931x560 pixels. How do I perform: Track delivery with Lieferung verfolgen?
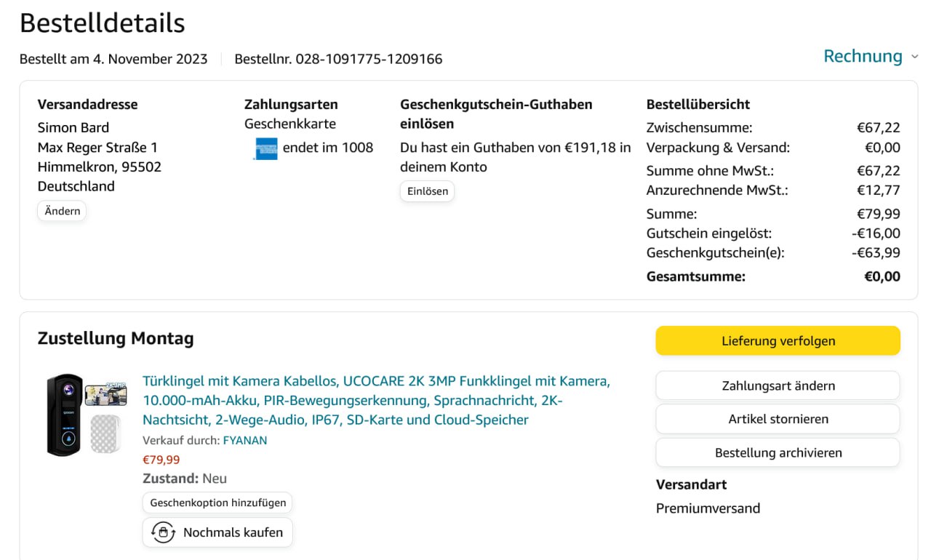[778, 341]
